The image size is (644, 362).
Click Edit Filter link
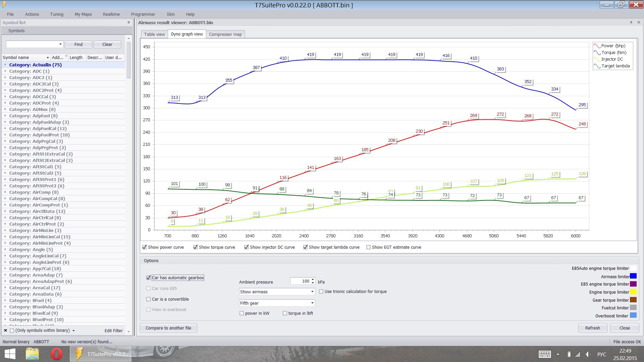tap(114, 330)
